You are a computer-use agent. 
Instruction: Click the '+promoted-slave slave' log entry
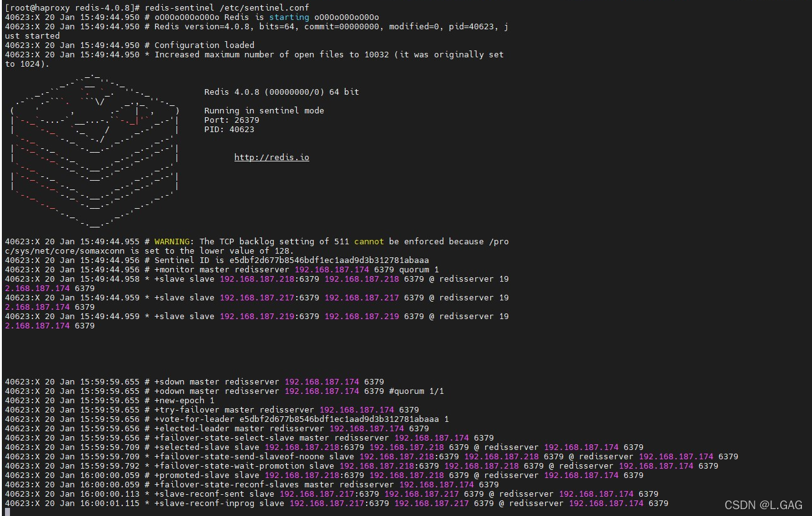point(324,475)
